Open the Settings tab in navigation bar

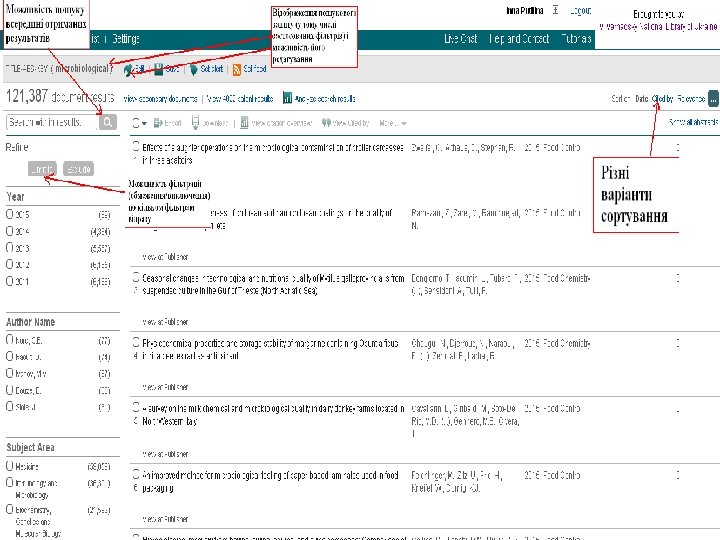pos(126,39)
